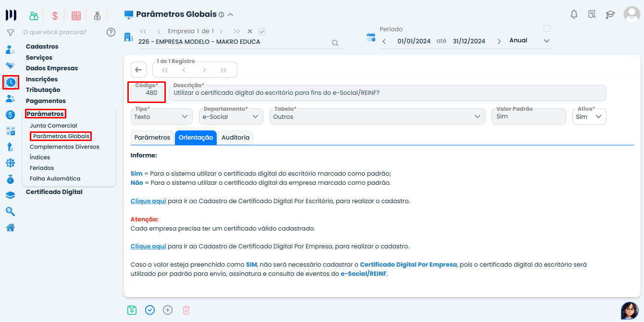
Task: Click the red dollar sign icon in the top bar
Action: (55, 15)
